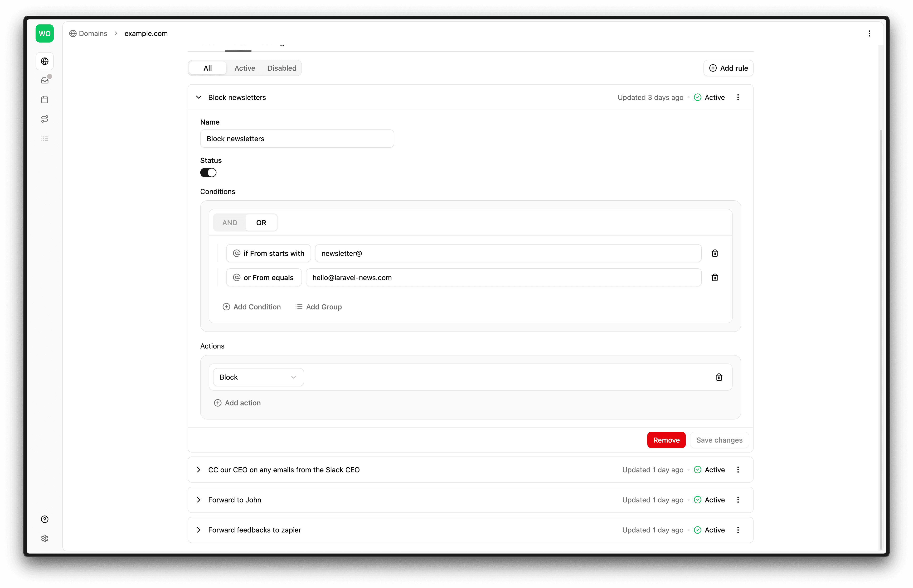913x588 pixels.
Task: Click the Remove button
Action: coord(666,440)
